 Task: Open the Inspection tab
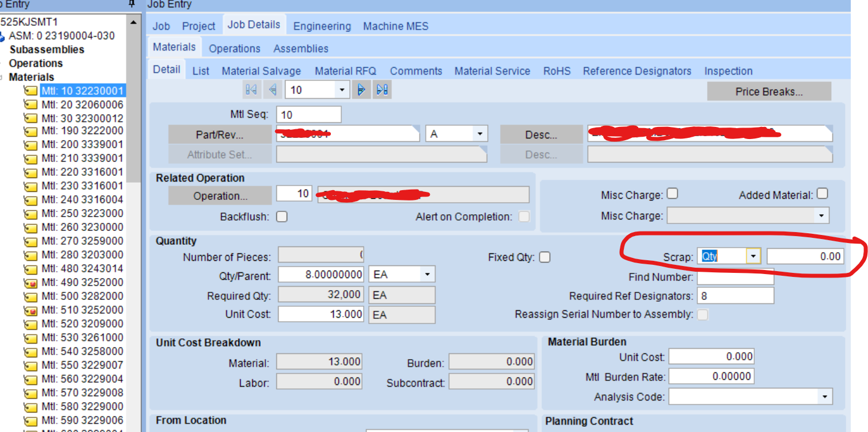(728, 71)
